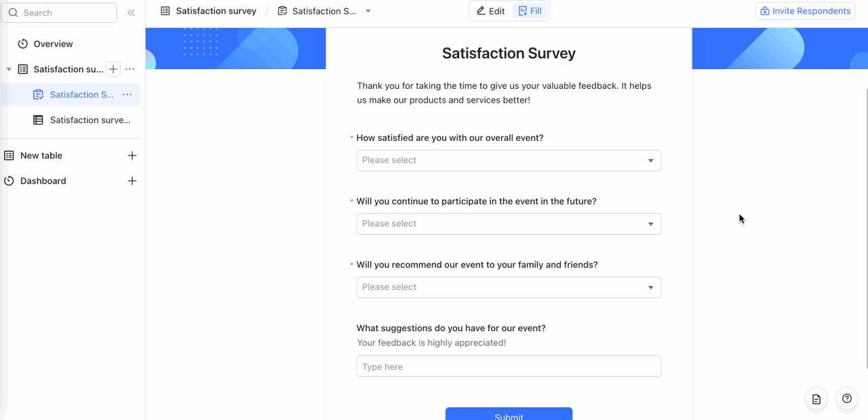Switch to Fill mode
Viewport: 868px width, 420px height.
point(530,12)
